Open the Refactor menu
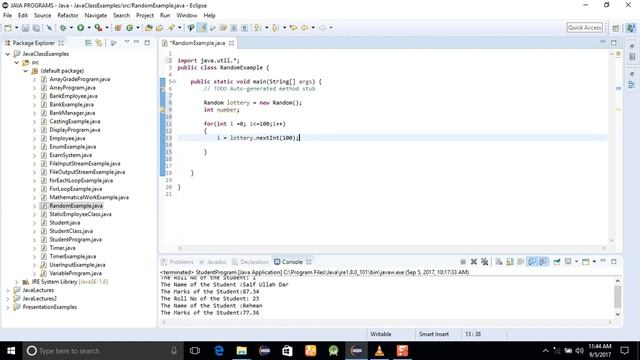This screenshot has height=360, width=640. click(68, 16)
